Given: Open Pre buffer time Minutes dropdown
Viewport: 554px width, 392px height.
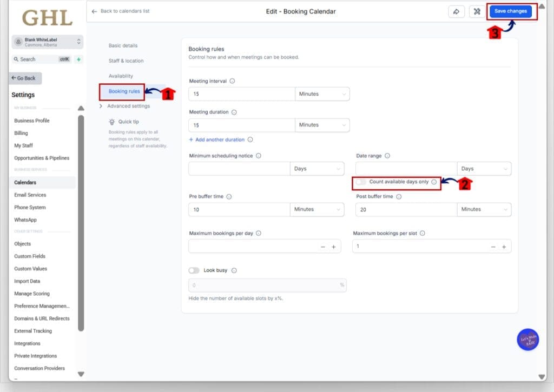Looking at the screenshot, I should tap(317, 209).
